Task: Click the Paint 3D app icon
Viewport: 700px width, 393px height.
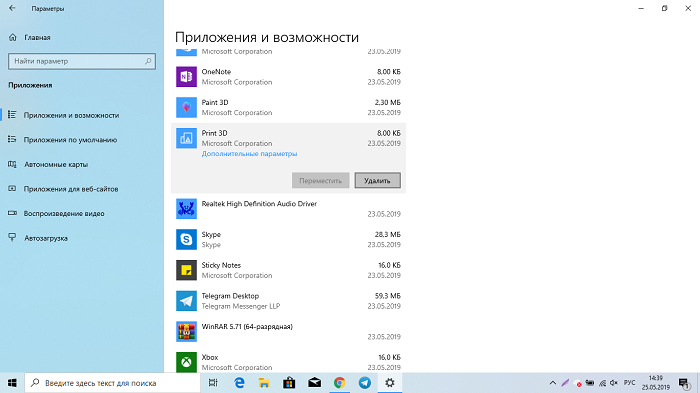Action: (x=186, y=108)
